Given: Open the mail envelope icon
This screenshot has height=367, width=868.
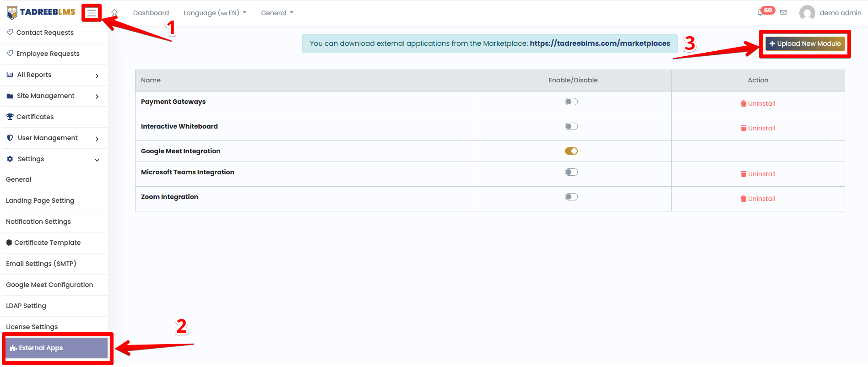Looking at the screenshot, I should tap(783, 13).
